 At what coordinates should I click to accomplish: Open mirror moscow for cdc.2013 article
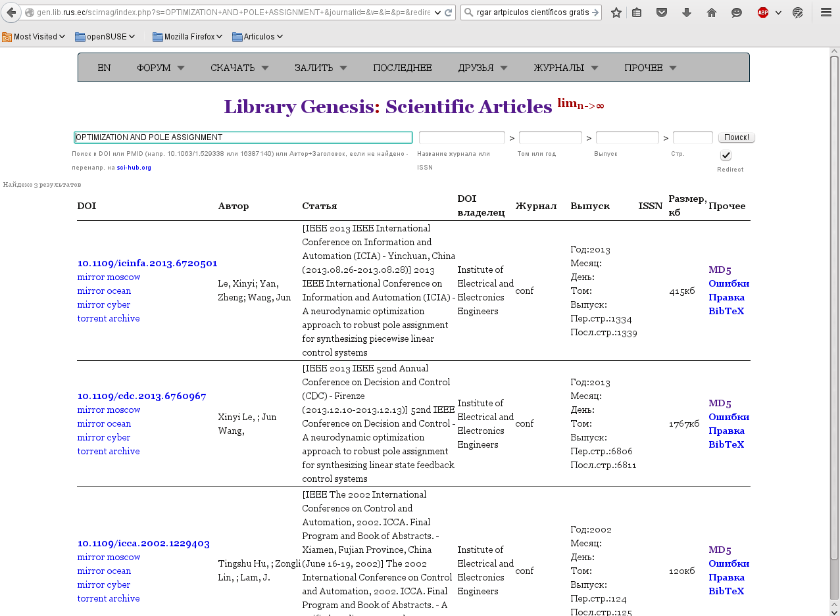coord(109,410)
